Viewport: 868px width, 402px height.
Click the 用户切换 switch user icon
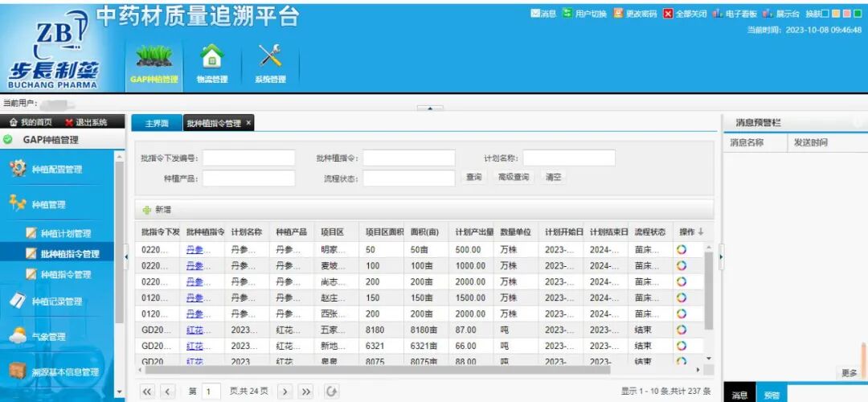tap(567, 14)
